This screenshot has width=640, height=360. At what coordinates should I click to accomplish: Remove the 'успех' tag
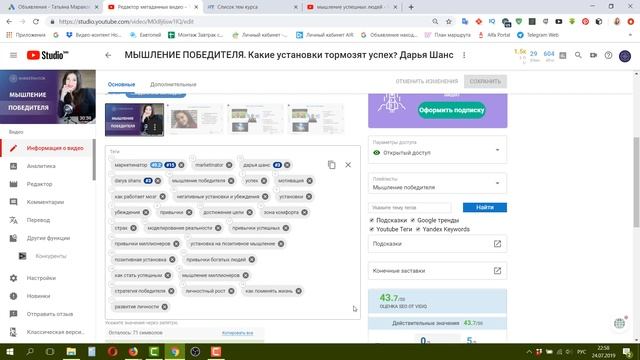[264, 181]
